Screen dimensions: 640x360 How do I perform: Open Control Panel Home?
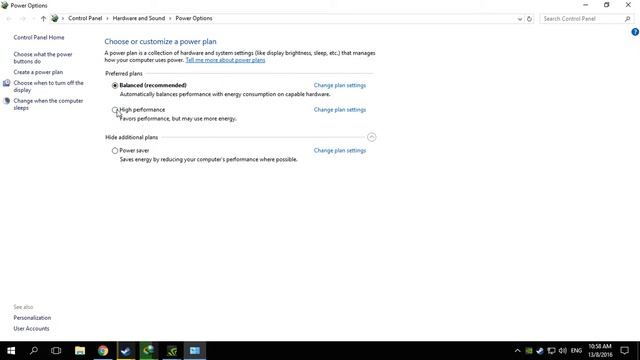click(x=39, y=37)
